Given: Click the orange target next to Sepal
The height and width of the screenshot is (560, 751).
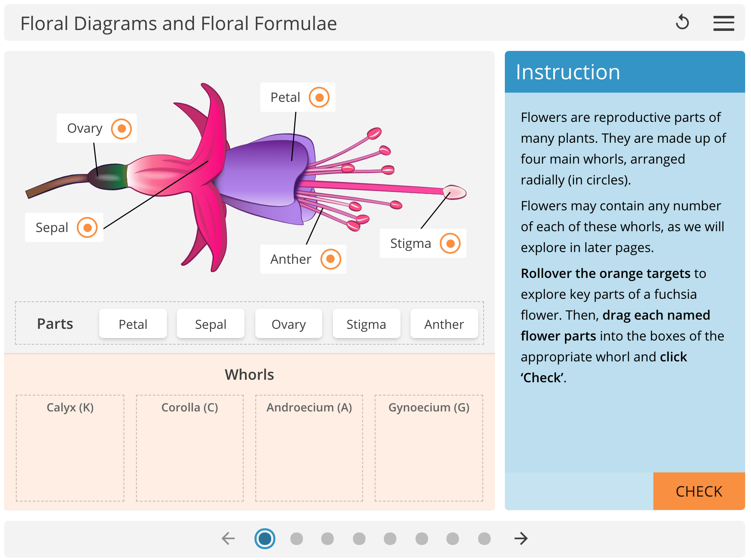Looking at the screenshot, I should click(87, 227).
